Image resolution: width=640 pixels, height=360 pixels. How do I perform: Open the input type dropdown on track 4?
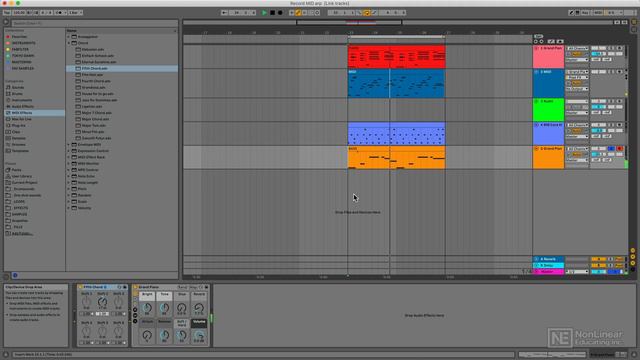tap(577, 125)
